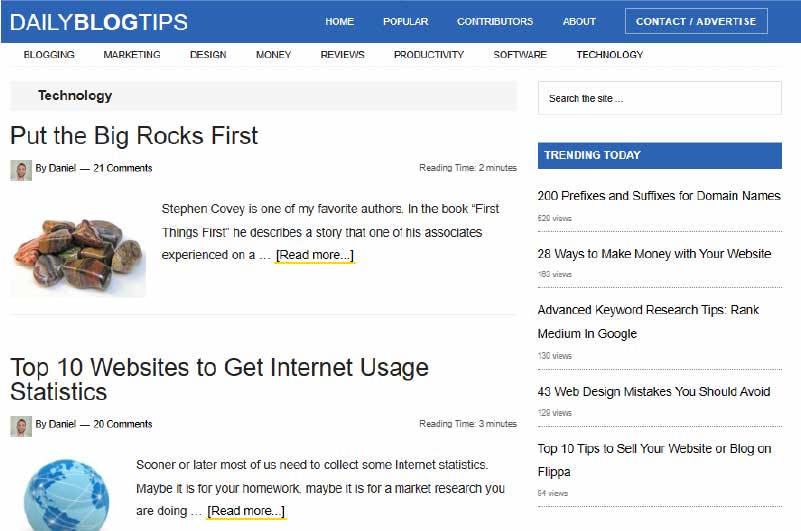Click the Search the site input field
The height and width of the screenshot is (531, 801).
(x=659, y=98)
